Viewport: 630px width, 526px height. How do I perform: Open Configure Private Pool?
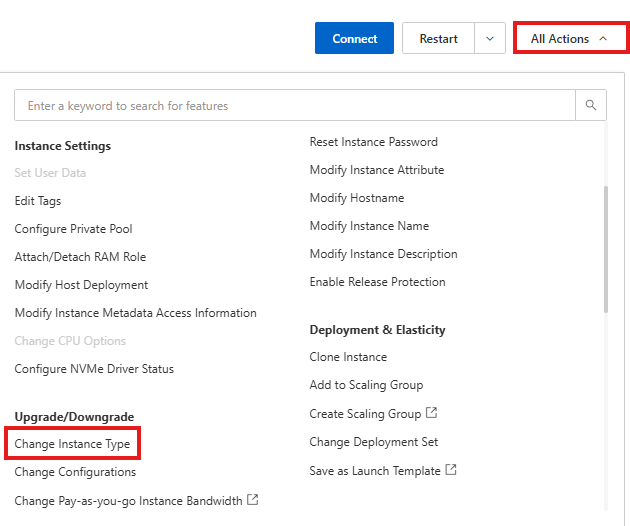point(73,229)
